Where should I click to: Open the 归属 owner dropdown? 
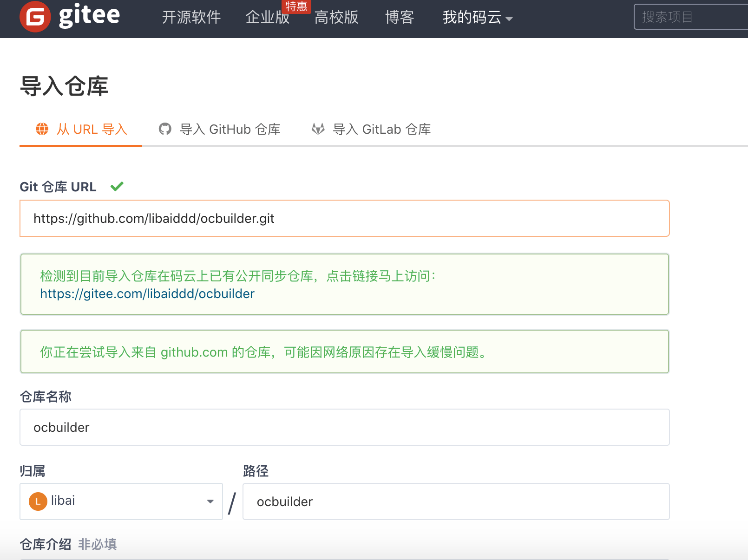click(x=121, y=501)
